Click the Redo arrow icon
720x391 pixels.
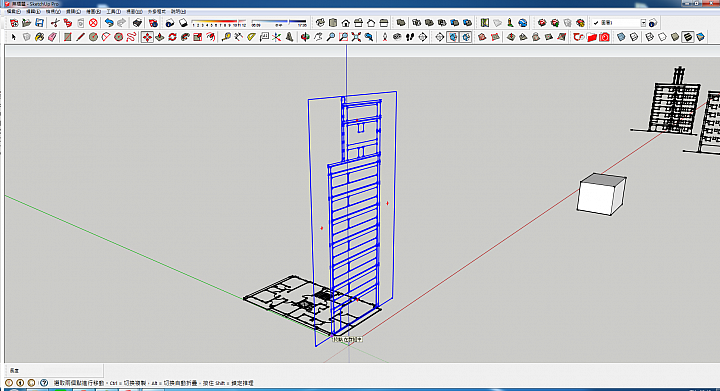[122, 22]
